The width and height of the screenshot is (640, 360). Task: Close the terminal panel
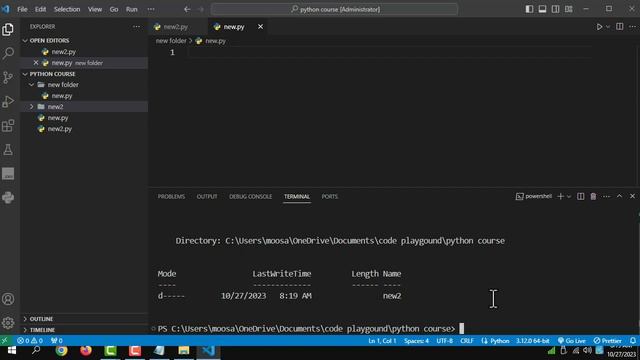pyautogui.click(x=632, y=196)
